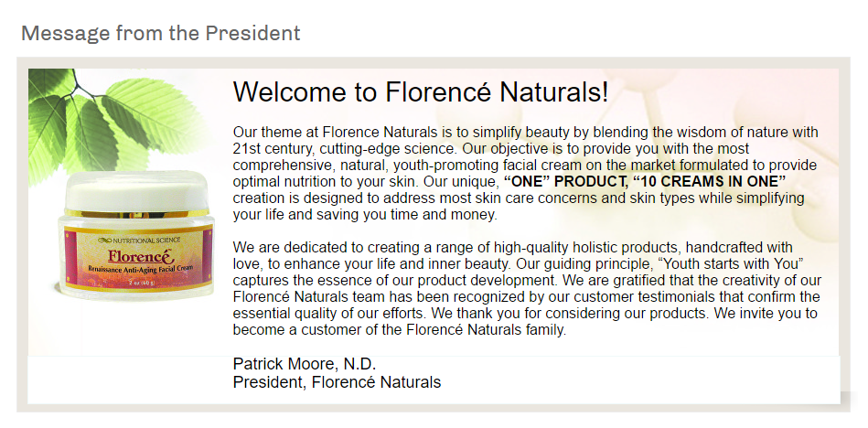Click the Nutritional Science logo on jar

tap(138, 241)
